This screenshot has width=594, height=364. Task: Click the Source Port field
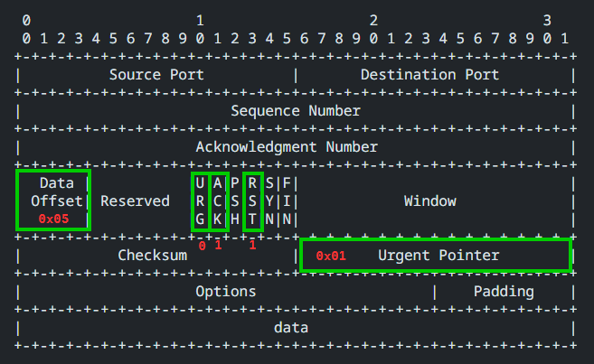tap(156, 74)
